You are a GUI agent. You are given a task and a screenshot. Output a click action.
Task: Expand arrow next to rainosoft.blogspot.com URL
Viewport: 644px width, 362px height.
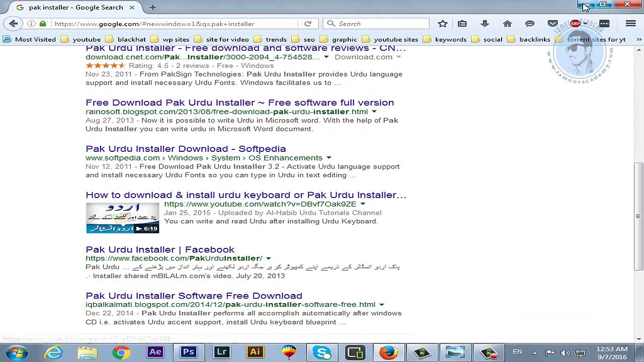tap(374, 112)
